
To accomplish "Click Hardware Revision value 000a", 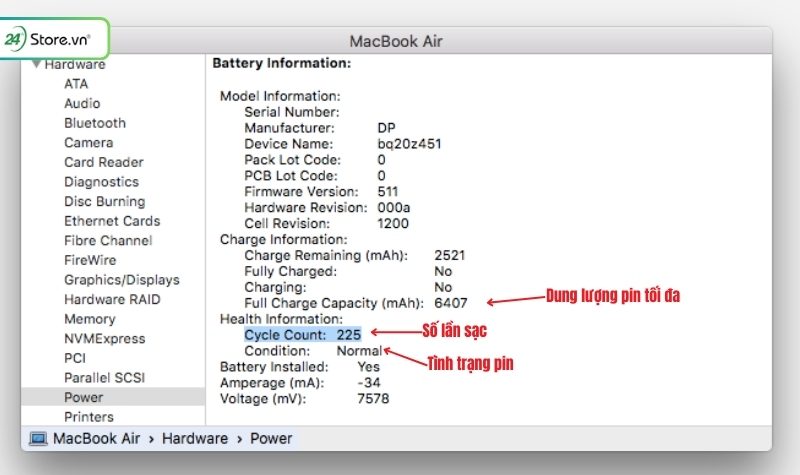I will 394,208.
